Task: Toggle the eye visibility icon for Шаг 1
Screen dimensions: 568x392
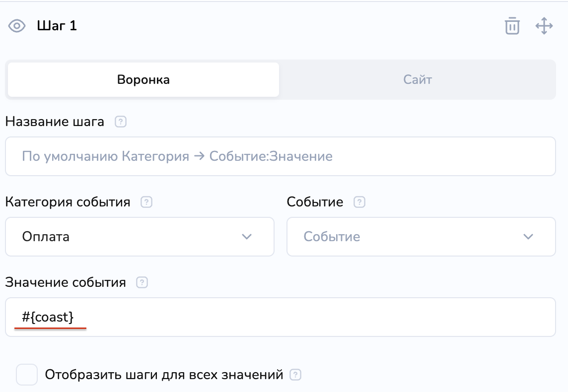Action: pos(17,26)
